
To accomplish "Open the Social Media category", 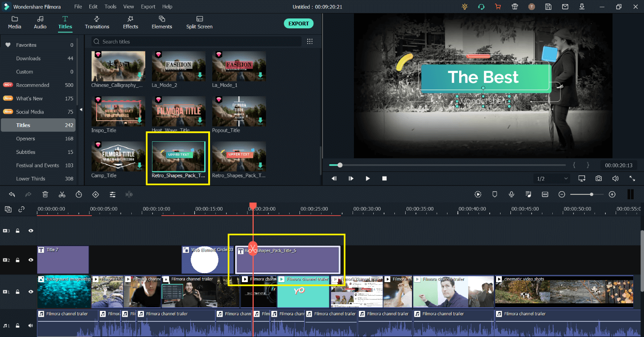I will click(38, 112).
